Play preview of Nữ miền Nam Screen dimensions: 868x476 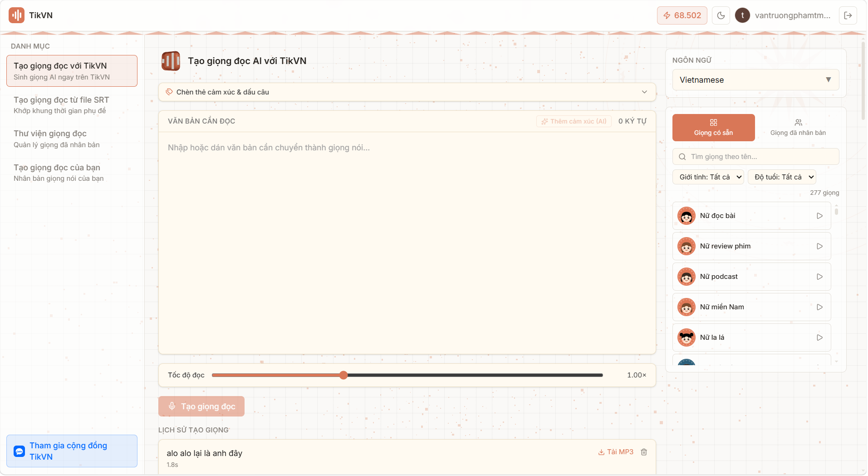pyautogui.click(x=819, y=307)
